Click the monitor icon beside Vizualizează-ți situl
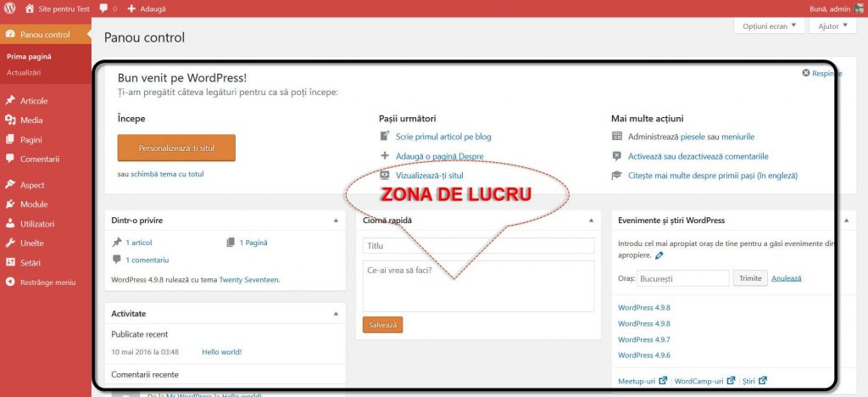This screenshot has height=397, width=868. tap(385, 175)
